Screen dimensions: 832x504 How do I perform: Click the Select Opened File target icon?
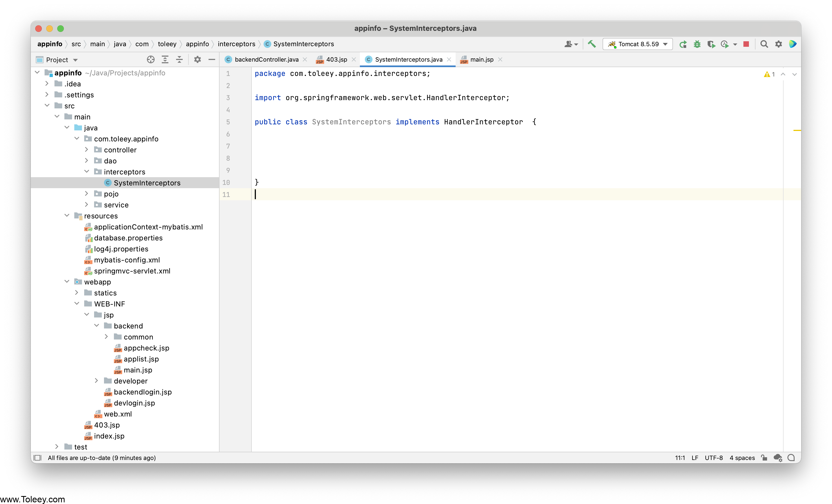tap(150, 60)
